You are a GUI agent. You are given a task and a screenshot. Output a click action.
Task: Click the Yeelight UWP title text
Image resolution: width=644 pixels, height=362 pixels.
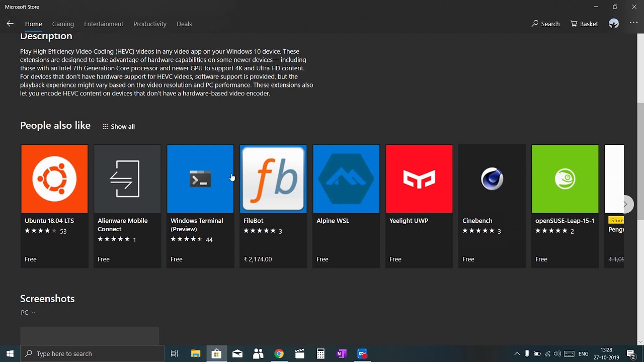[409, 221]
